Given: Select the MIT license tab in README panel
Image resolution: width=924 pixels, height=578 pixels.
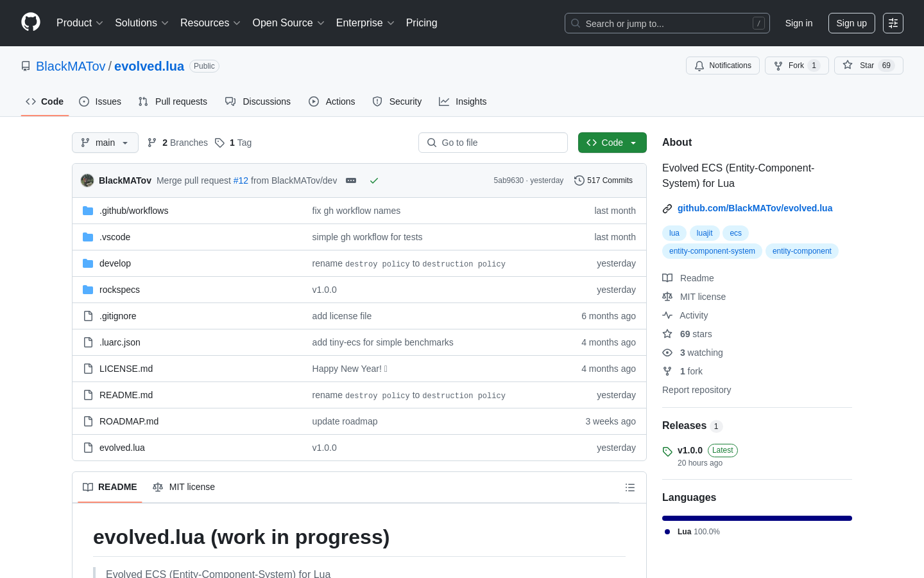Looking at the screenshot, I should click(x=184, y=487).
